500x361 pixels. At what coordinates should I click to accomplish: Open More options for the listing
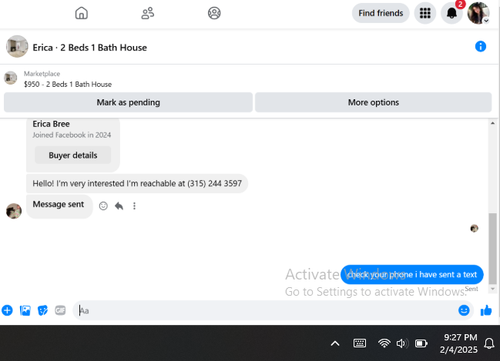pyautogui.click(x=373, y=102)
